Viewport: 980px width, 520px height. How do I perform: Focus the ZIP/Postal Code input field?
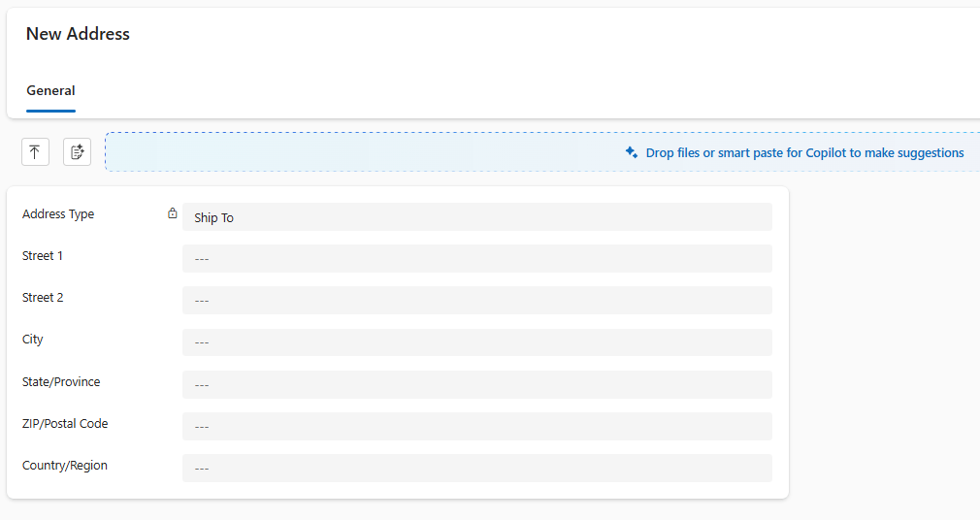click(x=476, y=427)
